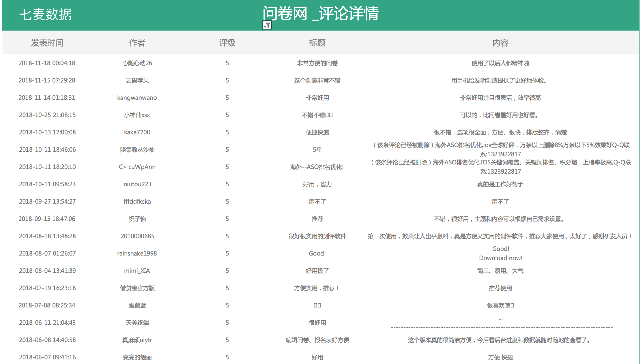643x364 pixels.
Task: Click author 亮亮的靓丽
Action: pos(137,357)
